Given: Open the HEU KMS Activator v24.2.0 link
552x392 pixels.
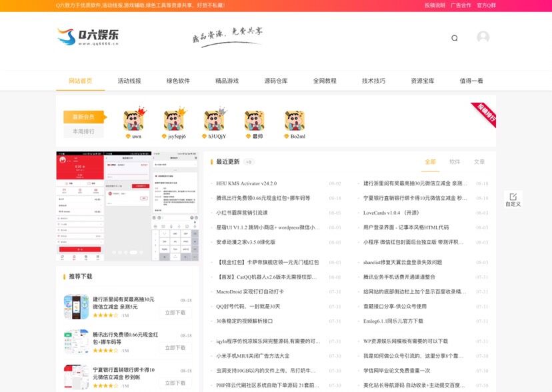Looking at the screenshot, I should (247, 183).
